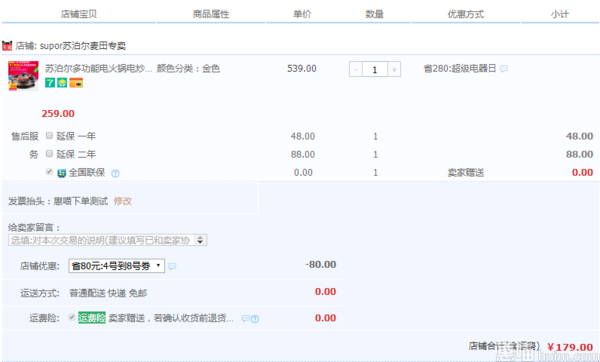Image resolution: width=600 pixels, height=362 pixels.
Task: Click the comment bubble after 运费险 description
Action: [245, 318]
